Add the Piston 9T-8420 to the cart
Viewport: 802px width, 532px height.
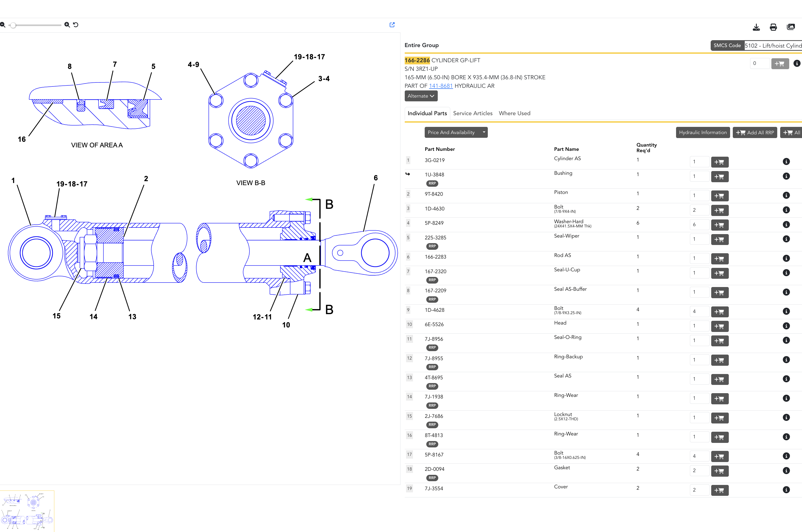click(x=719, y=196)
